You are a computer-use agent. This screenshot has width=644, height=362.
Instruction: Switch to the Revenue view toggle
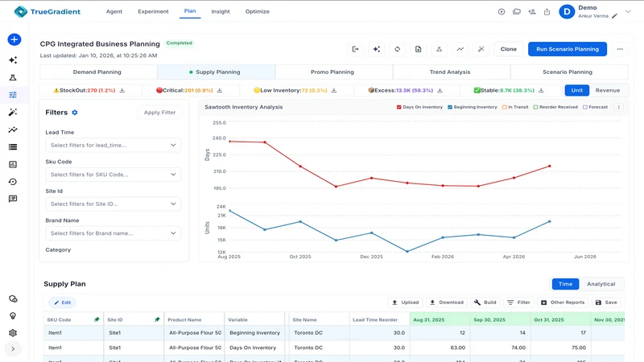tap(608, 90)
